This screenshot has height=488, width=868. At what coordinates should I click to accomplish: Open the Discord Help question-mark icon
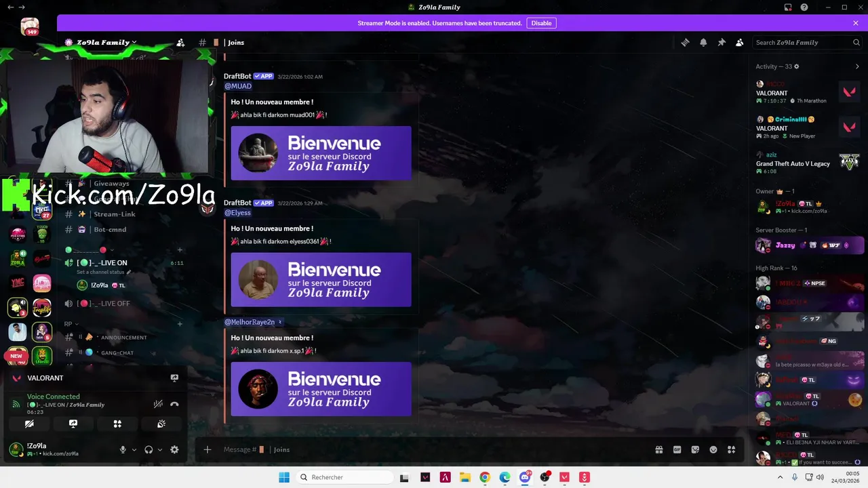(804, 7)
